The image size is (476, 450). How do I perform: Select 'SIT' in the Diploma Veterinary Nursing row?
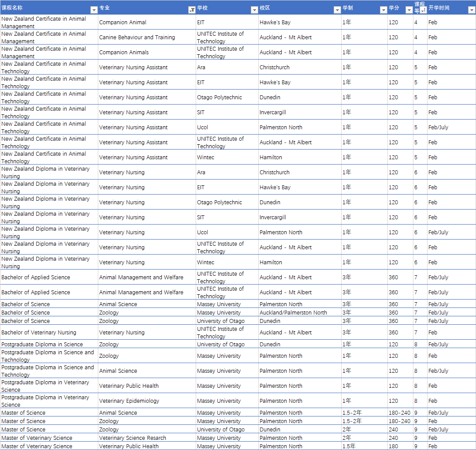[227, 217]
